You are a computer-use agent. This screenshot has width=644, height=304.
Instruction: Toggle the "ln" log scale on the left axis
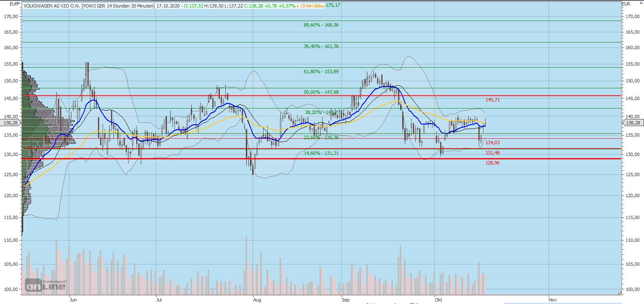pyautogui.click(x=19, y=3)
